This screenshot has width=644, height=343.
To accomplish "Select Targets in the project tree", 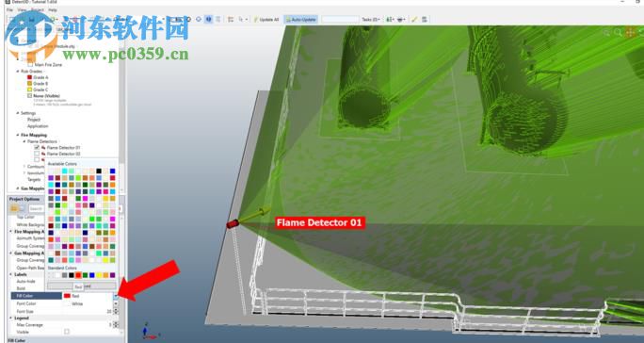I will (x=34, y=179).
